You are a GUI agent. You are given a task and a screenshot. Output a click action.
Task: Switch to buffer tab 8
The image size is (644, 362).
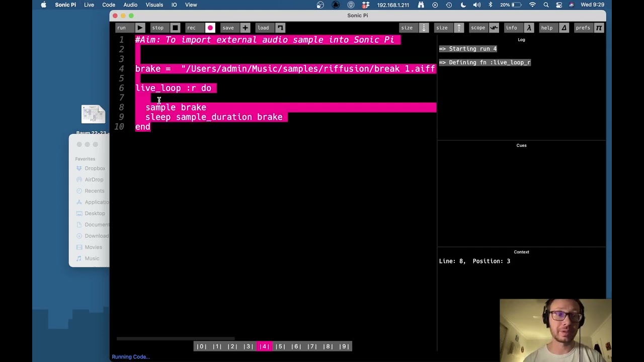click(x=328, y=346)
